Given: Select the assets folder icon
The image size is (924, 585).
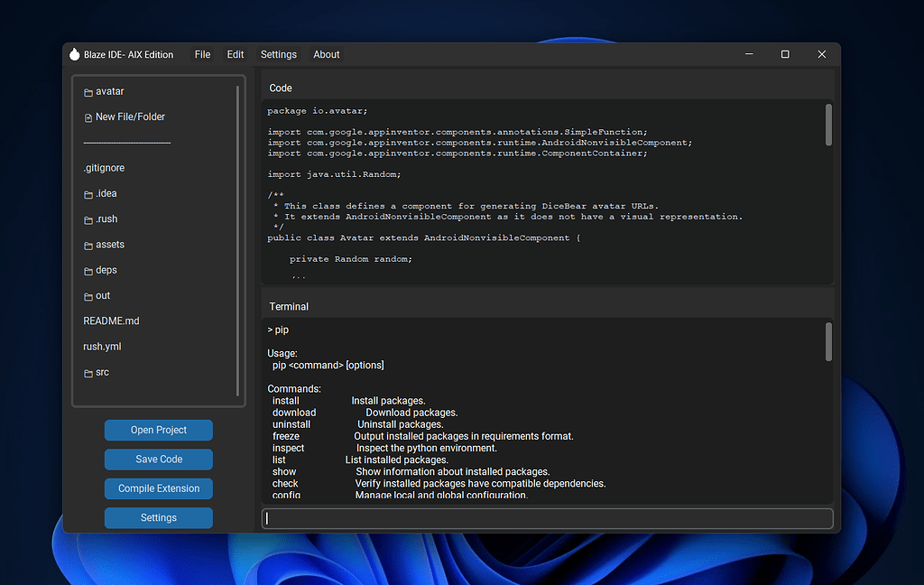Looking at the screenshot, I should pyautogui.click(x=89, y=244).
